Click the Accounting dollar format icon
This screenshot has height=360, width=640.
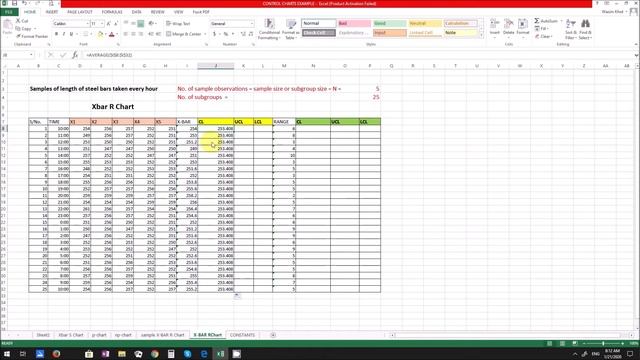[x=214, y=34]
